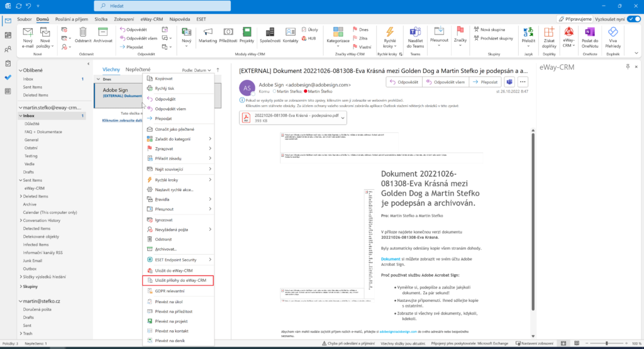This screenshot has height=349, width=644.
Task: Toggle sort direction arrow in message list
Action: (x=218, y=70)
